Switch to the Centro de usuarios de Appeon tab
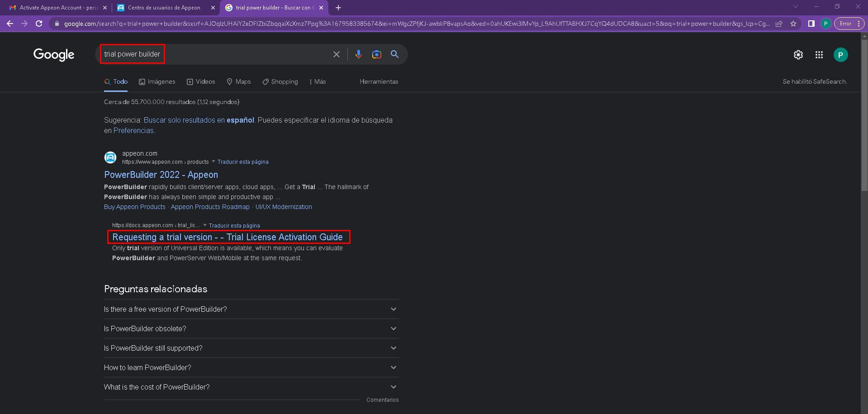The height and width of the screenshot is (414, 868). [x=164, y=8]
